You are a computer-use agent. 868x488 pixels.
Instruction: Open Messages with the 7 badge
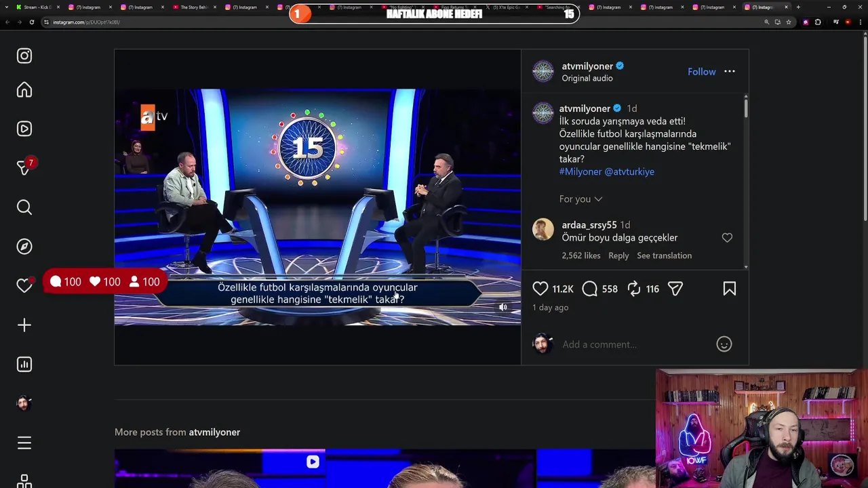[x=24, y=167]
